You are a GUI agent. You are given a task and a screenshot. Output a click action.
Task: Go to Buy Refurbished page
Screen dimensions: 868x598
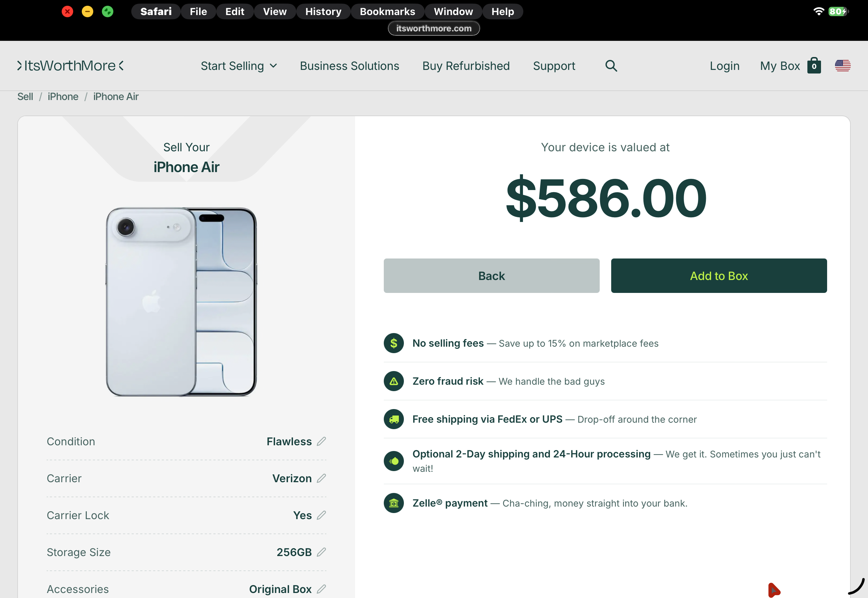(x=466, y=66)
